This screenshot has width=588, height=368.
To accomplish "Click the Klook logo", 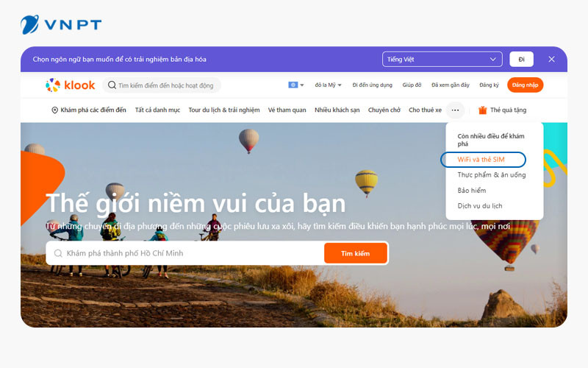I will (71, 85).
